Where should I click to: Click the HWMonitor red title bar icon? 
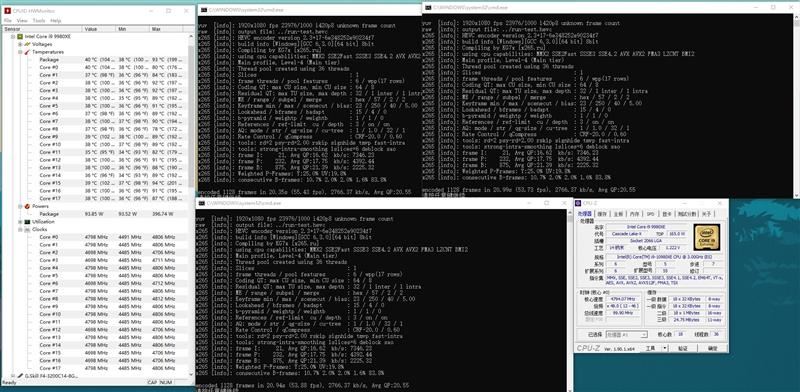[6, 11]
